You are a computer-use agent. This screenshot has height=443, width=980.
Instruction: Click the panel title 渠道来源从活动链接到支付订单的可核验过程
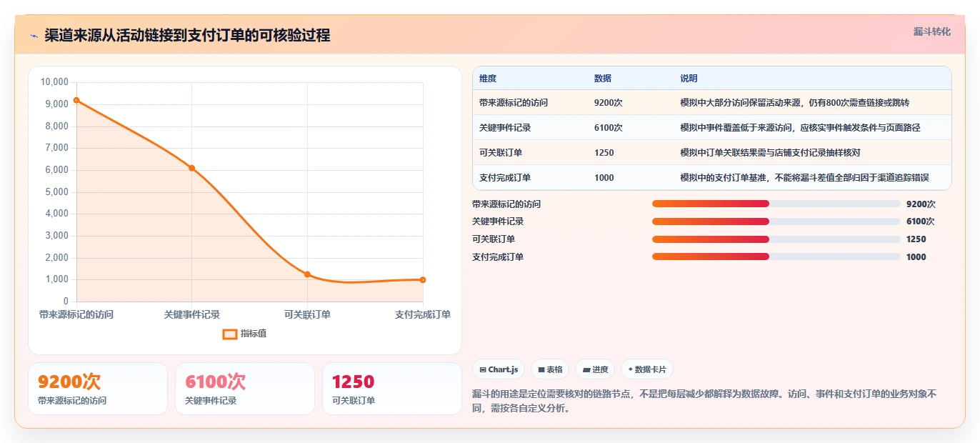187,36
